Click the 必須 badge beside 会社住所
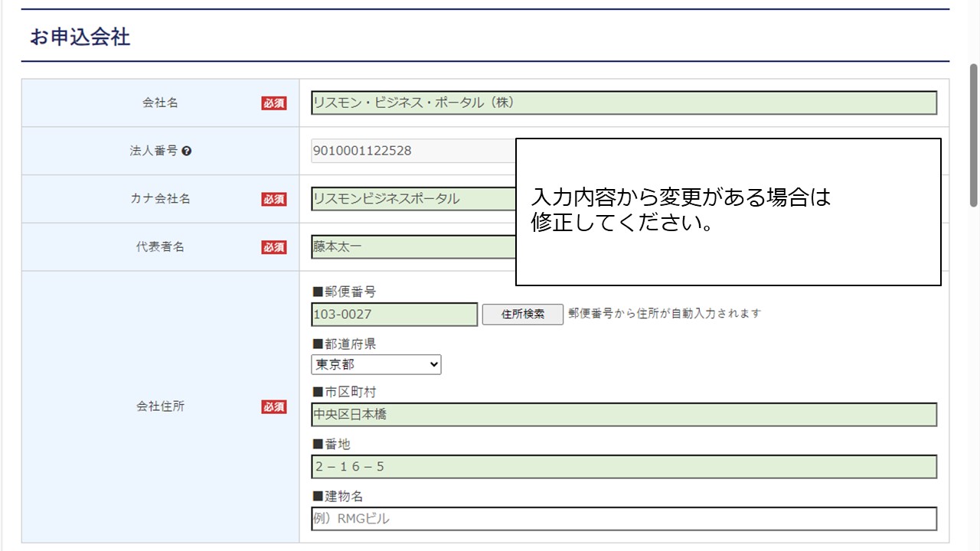 (x=274, y=407)
